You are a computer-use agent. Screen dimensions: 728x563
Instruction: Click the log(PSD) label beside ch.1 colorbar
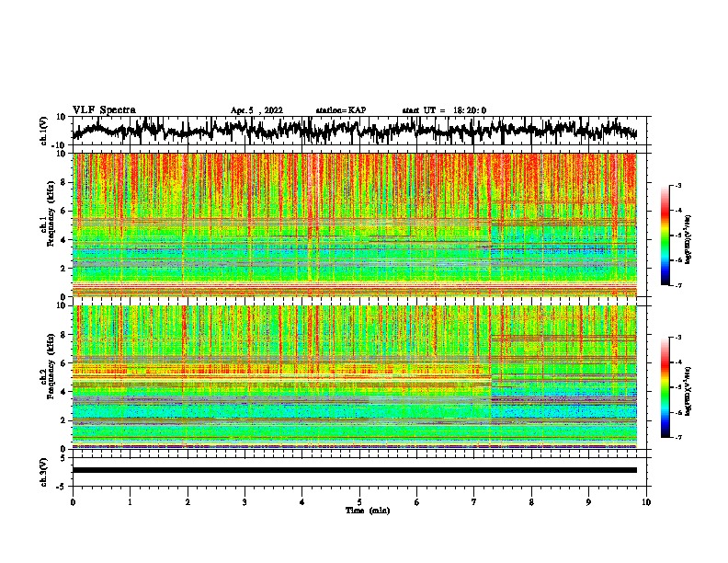(688, 239)
